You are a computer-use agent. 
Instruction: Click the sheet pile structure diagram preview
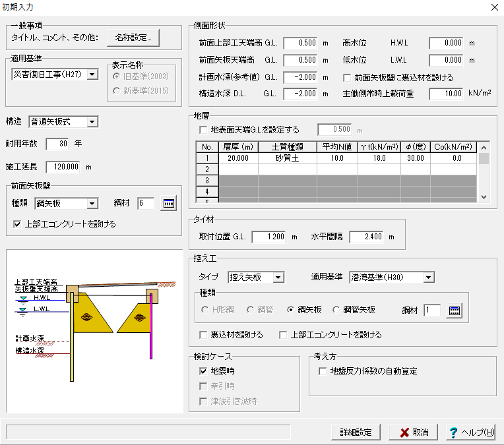[x=94, y=332]
